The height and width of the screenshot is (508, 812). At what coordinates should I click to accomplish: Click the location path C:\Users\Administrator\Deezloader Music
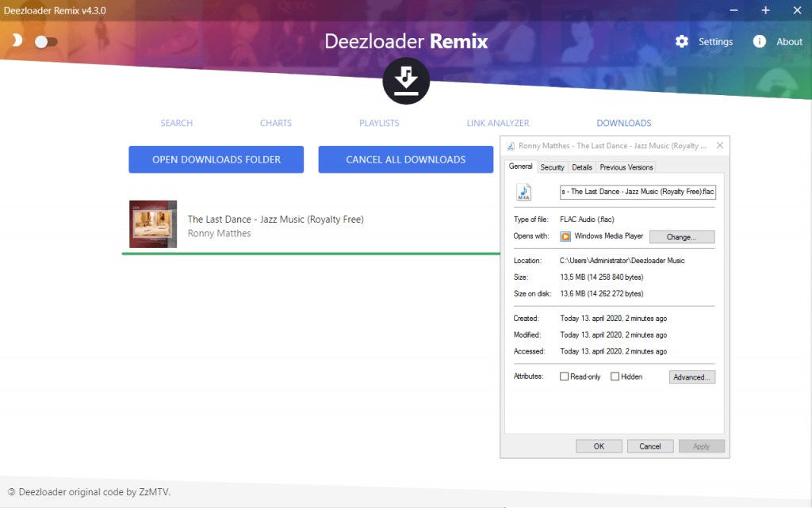point(622,261)
